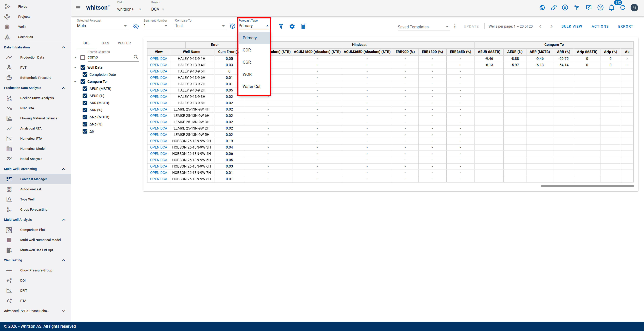Open the Compare To dropdown
The width and height of the screenshot is (644, 331).
(201, 26)
